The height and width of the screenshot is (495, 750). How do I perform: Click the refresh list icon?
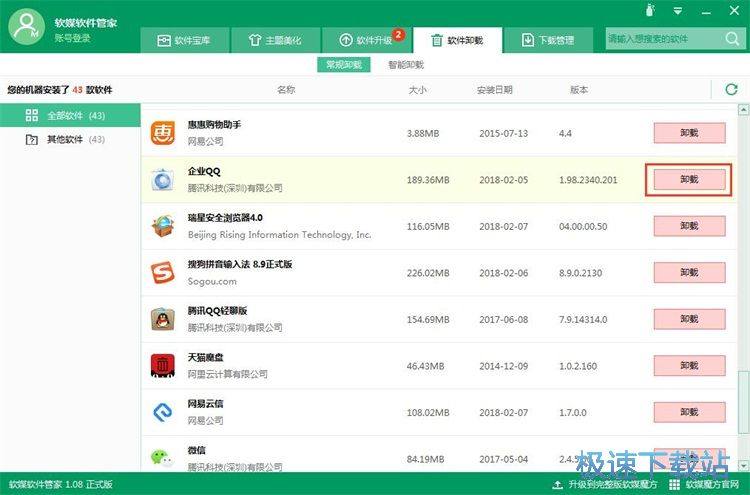[731, 89]
